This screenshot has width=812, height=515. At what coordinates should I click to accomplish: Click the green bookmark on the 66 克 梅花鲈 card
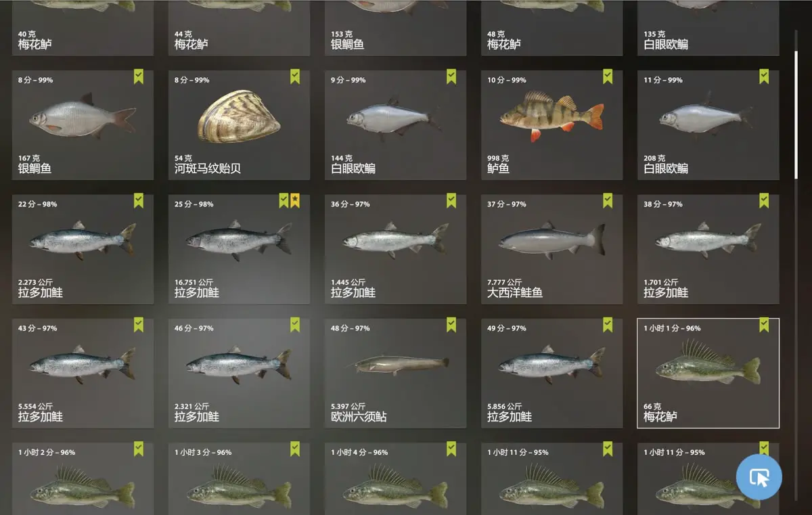point(764,325)
